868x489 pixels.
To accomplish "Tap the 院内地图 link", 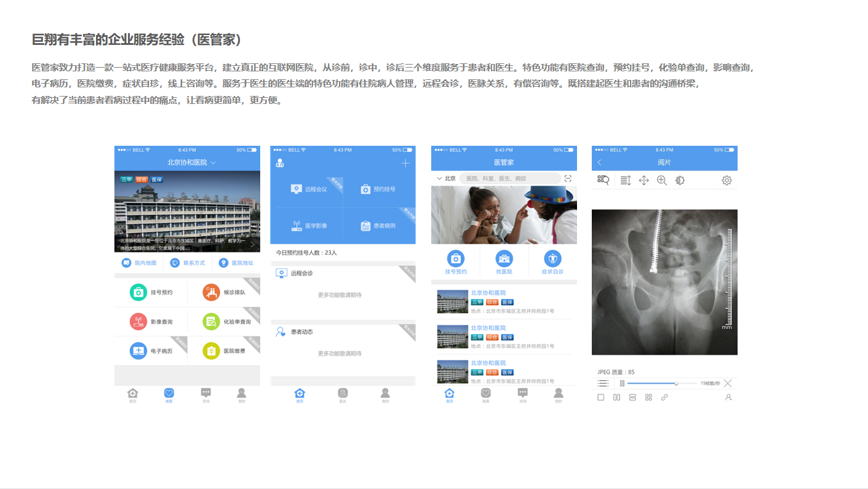I will click(x=140, y=263).
